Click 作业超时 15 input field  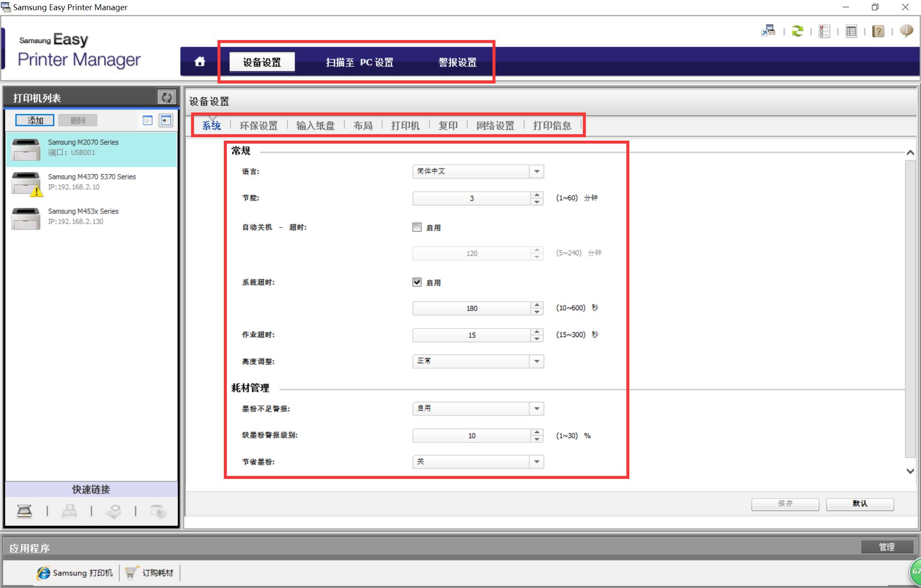click(472, 335)
